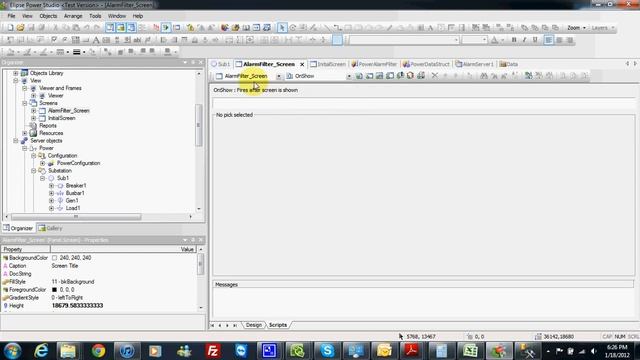This screenshot has width=640, height=360.
Task: Go to the first sheet with navigation arrow
Action: (x=212, y=325)
